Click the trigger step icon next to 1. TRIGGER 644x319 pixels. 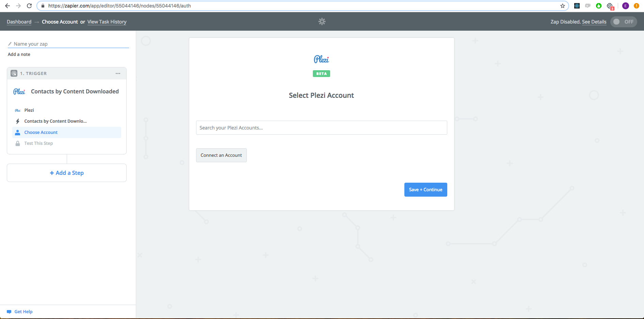coord(14,73)
